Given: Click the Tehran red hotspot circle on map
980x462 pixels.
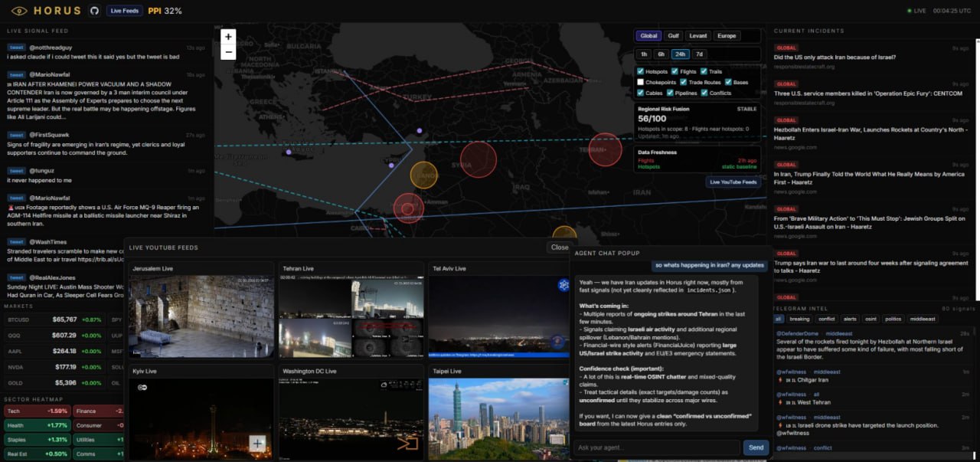Looking at the screenshot, I should 605,149.
